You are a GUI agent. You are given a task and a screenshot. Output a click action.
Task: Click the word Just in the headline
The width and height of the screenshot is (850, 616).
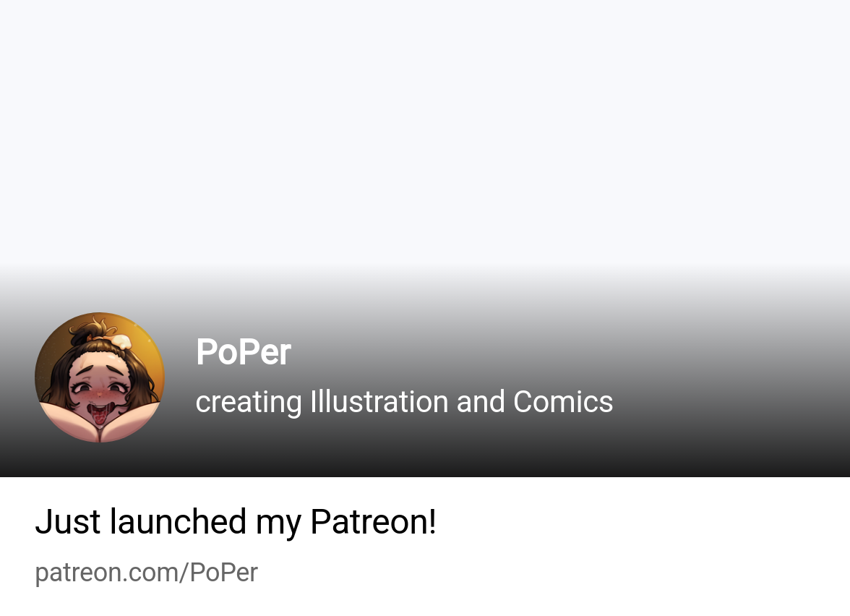tap(68, 522)
